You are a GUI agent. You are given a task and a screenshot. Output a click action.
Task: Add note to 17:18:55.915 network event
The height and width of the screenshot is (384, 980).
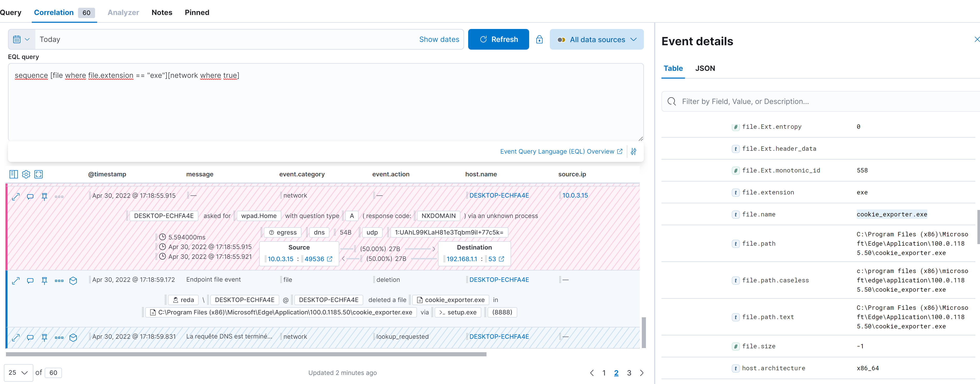click(x=30, y=196)
